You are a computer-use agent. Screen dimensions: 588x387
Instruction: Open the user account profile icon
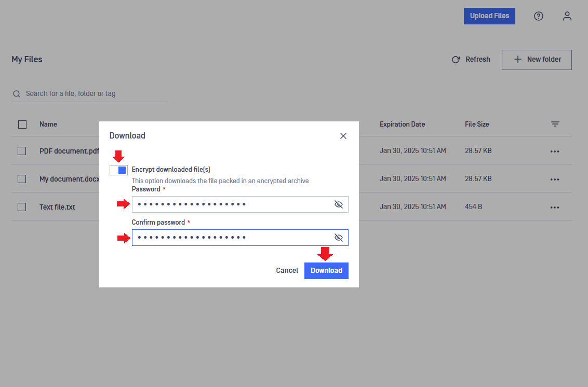click(x=567, y=16)
